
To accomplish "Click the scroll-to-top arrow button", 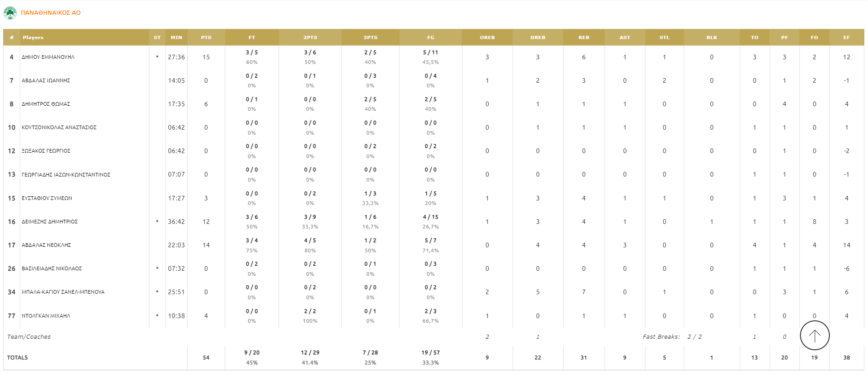I will 814,336.
